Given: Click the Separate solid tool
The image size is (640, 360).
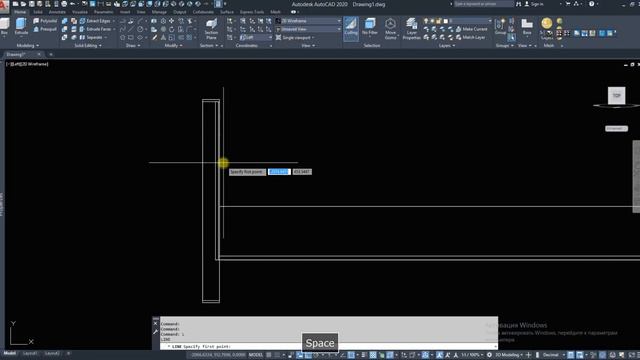Looking at the screenshot, I should pos(91,38).
